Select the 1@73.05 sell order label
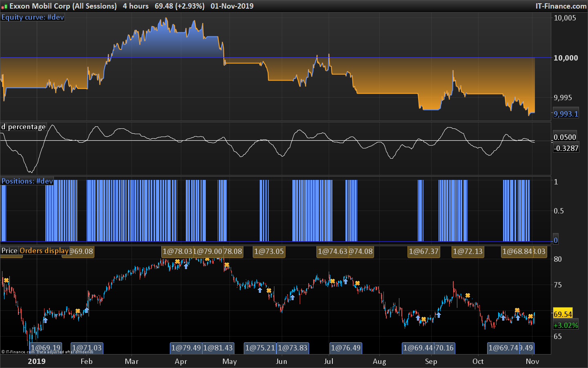 pyautogui.click(x=269, y=251)
